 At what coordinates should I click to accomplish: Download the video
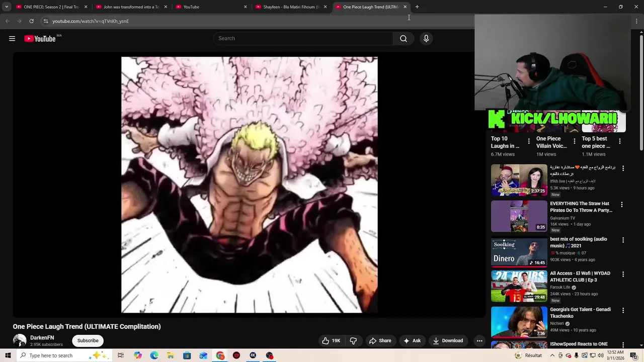pyautogui.click(x=447, y=341)
